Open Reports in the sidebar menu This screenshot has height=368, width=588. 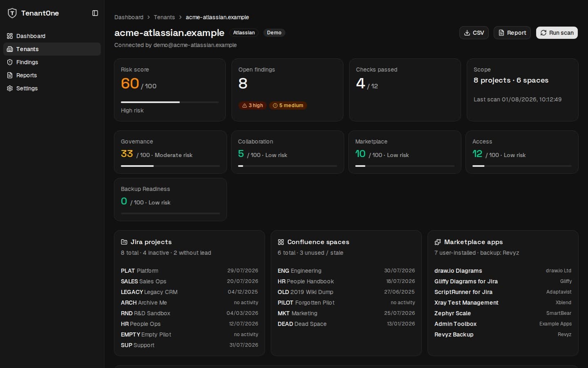click(x=52, y=75)
